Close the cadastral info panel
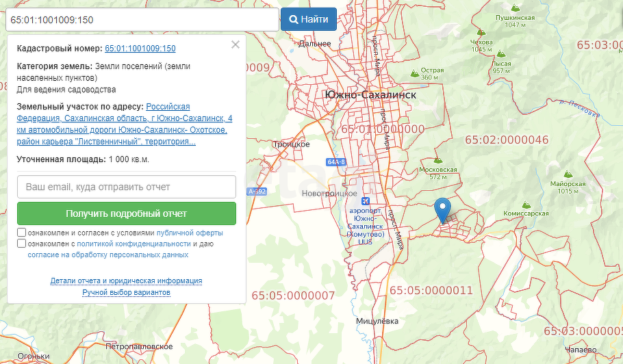Viewport: 623px width, 364px height. 236,45
